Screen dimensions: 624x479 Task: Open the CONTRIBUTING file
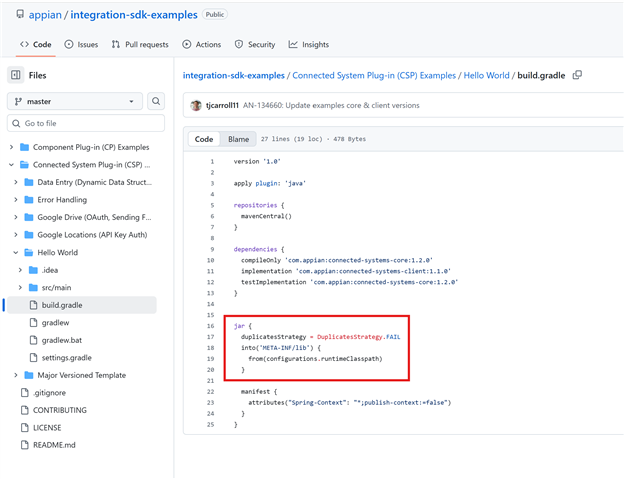[x=60, y=410]
